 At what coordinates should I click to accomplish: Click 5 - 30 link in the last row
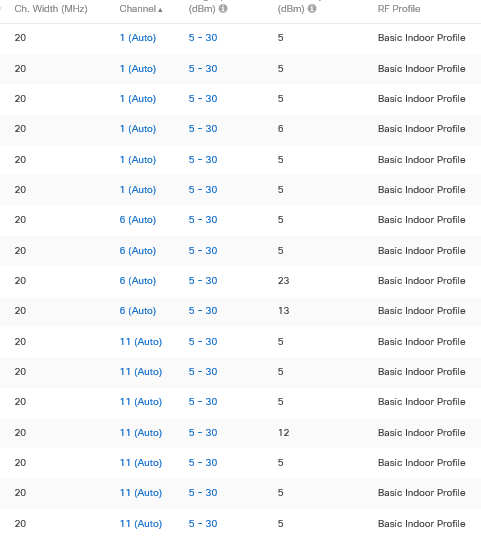203,524
